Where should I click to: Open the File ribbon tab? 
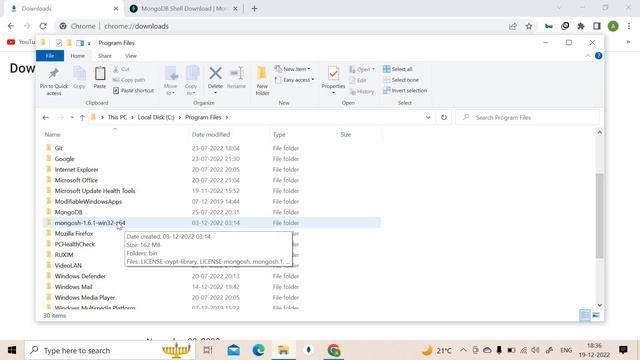pyautogui.click(x=50, y=56)
